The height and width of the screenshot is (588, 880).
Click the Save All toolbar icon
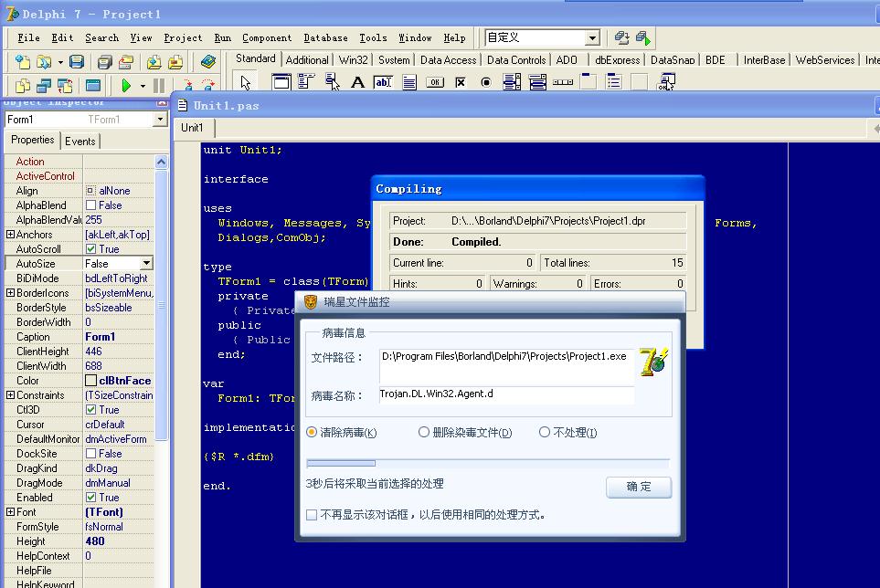(x=105, y=62)
